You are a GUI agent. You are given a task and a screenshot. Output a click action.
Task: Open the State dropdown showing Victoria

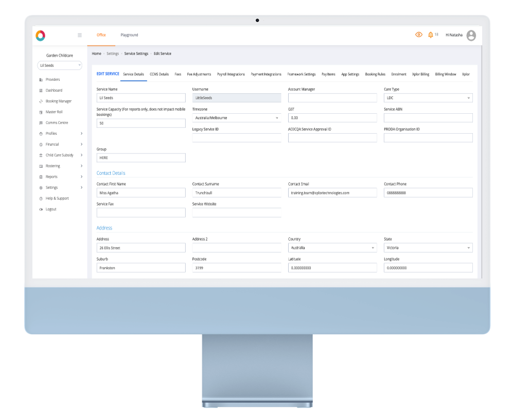428,248
